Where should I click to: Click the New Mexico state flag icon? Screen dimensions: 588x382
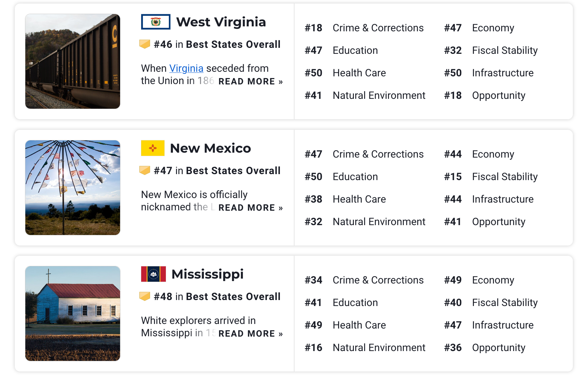coord(153,148)
